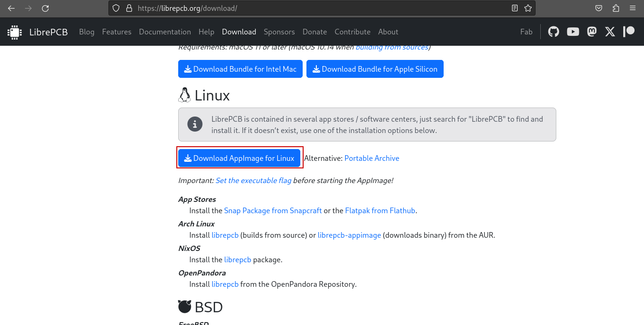Open LibrePCB's X profile
The width and height of the screenshot is (644, 325).
(610, 32)
